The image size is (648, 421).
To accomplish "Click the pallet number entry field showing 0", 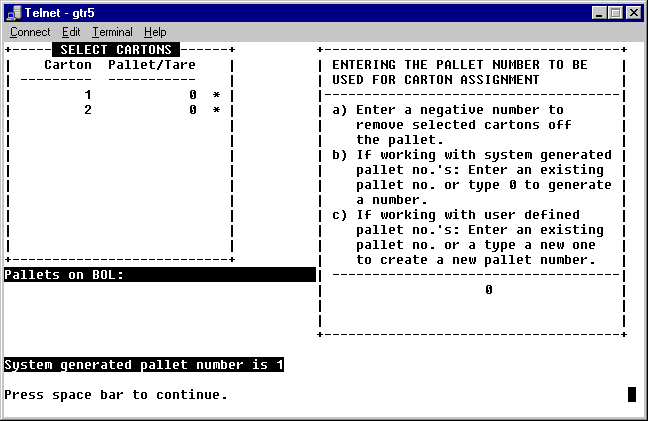I will click(488, 290).
